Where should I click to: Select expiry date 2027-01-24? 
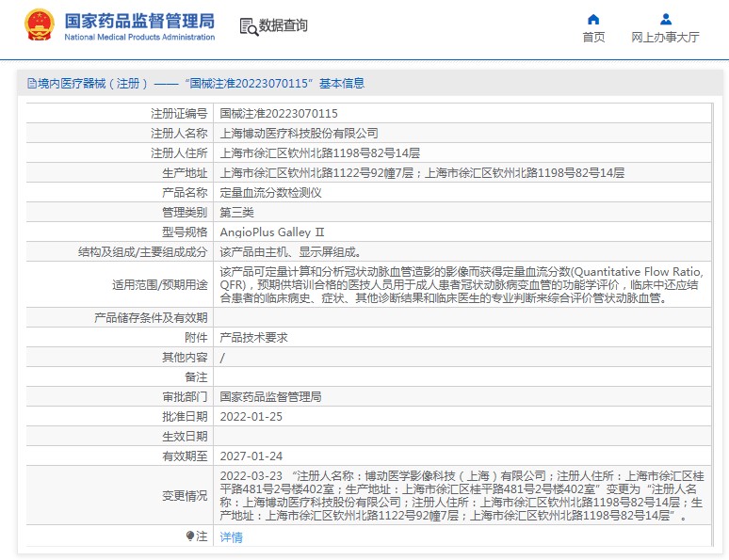(251, 456)
